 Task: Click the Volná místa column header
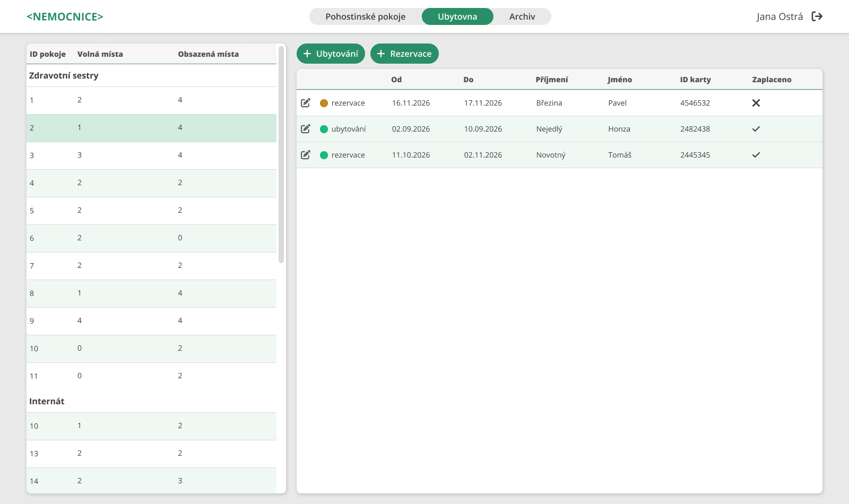(100, 54)
